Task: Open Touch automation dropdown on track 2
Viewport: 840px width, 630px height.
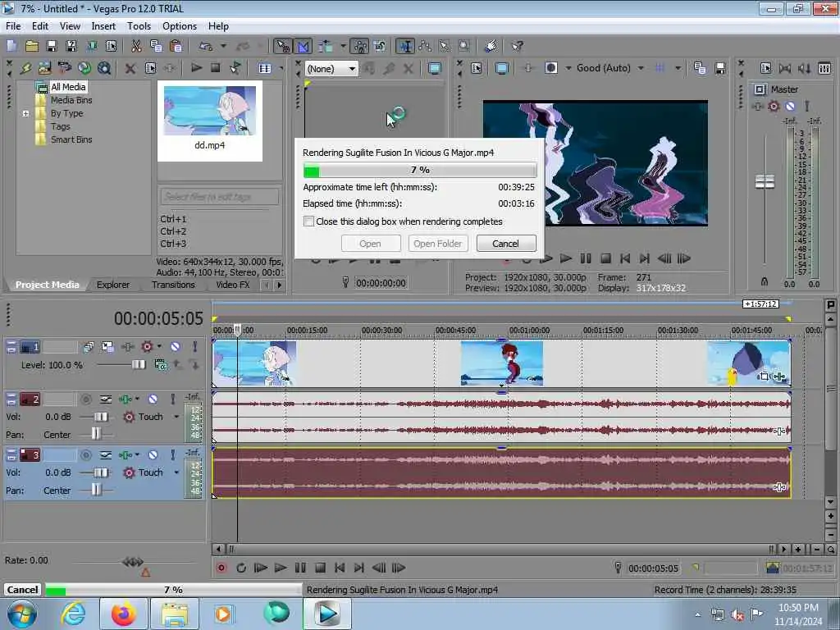Action: (x=176, y=417)
